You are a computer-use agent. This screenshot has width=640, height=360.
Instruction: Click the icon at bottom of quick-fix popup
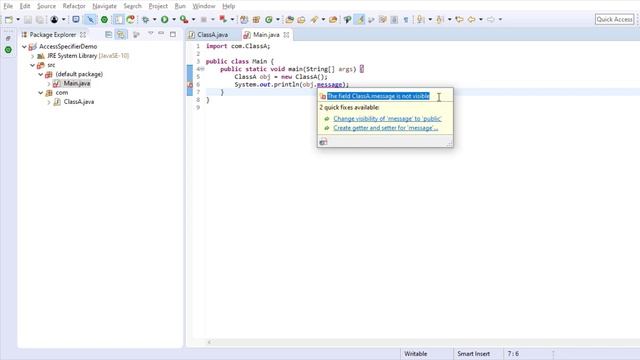tap(323, 142)
